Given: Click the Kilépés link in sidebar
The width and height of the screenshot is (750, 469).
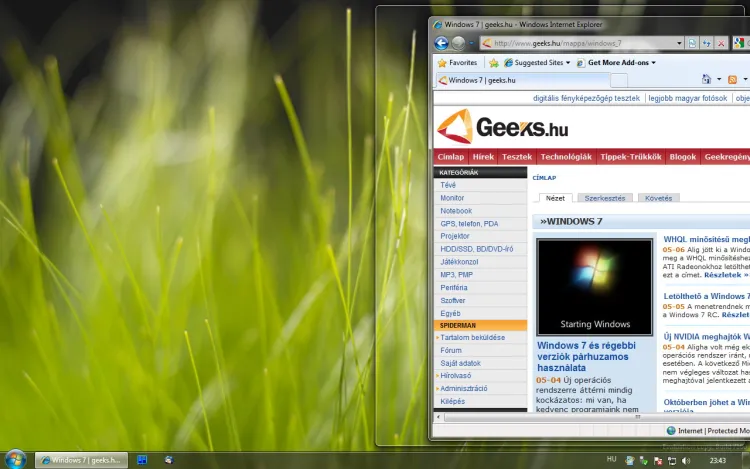Looking at the screenshot, I should click(x=452, y=401).
